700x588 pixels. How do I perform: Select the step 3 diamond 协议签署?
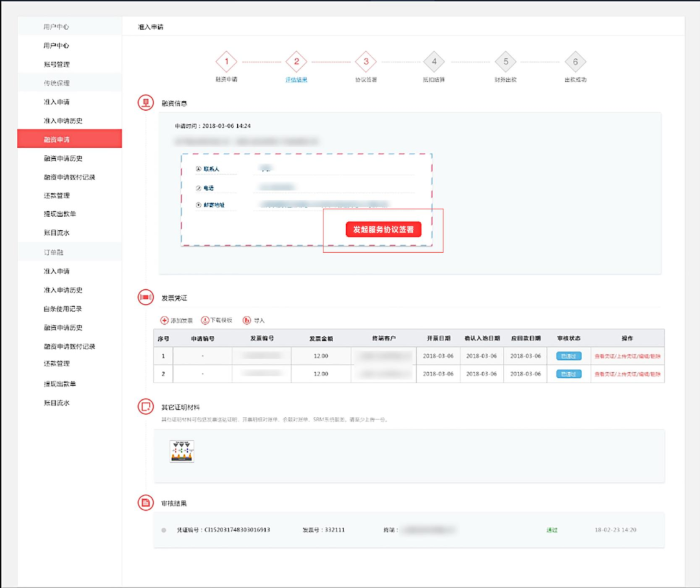366,61
